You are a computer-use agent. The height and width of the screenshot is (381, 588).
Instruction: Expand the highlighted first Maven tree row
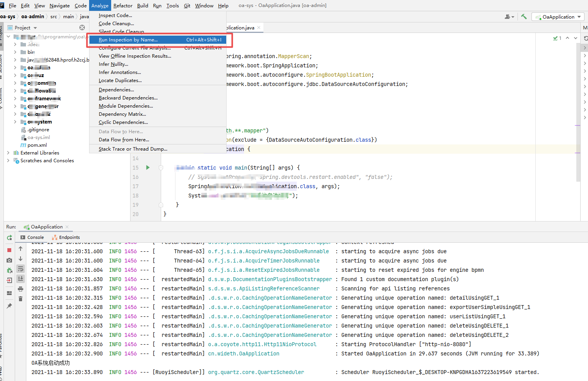(x=585, y=48)
